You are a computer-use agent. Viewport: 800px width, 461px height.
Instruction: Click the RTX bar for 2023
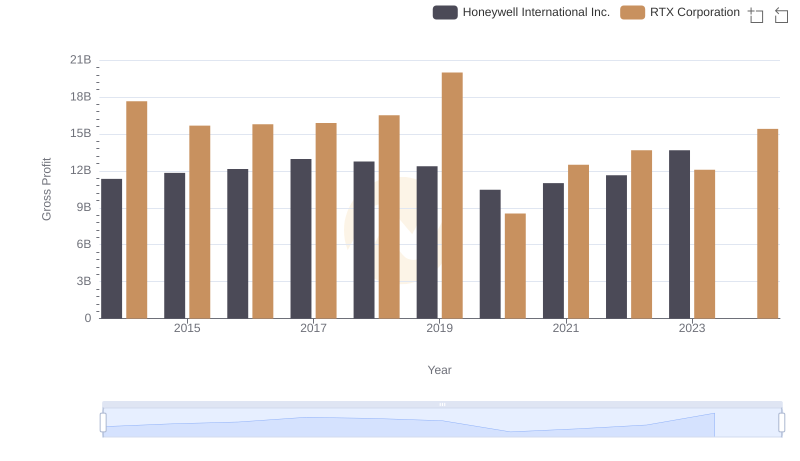pyautogui.click(x=705, y=244)
